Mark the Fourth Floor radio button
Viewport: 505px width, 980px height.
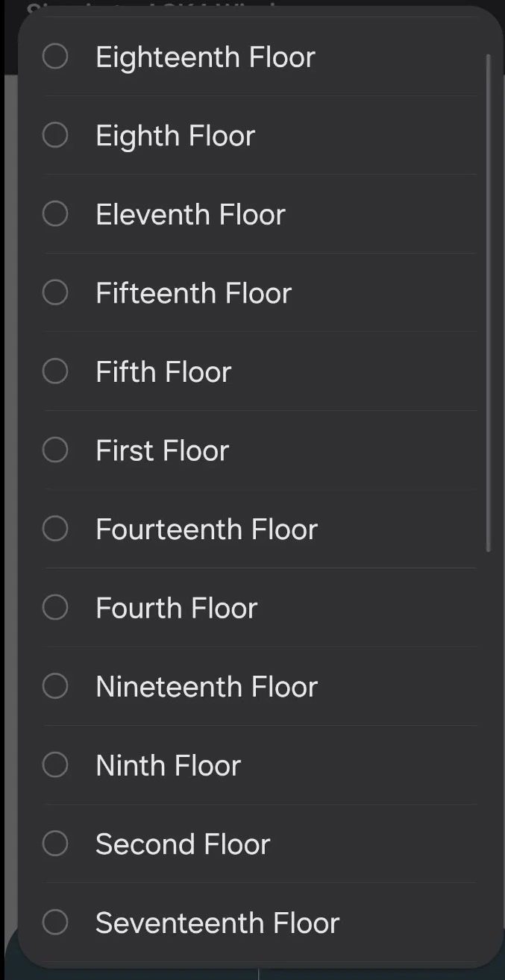(55, 607)
